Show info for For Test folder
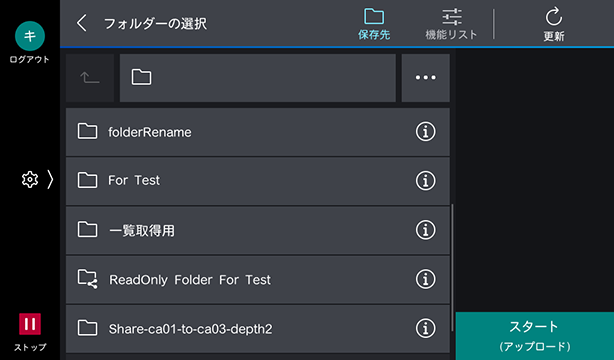The image size is (614, 360). pyautogui.click(x=425, y=181)
